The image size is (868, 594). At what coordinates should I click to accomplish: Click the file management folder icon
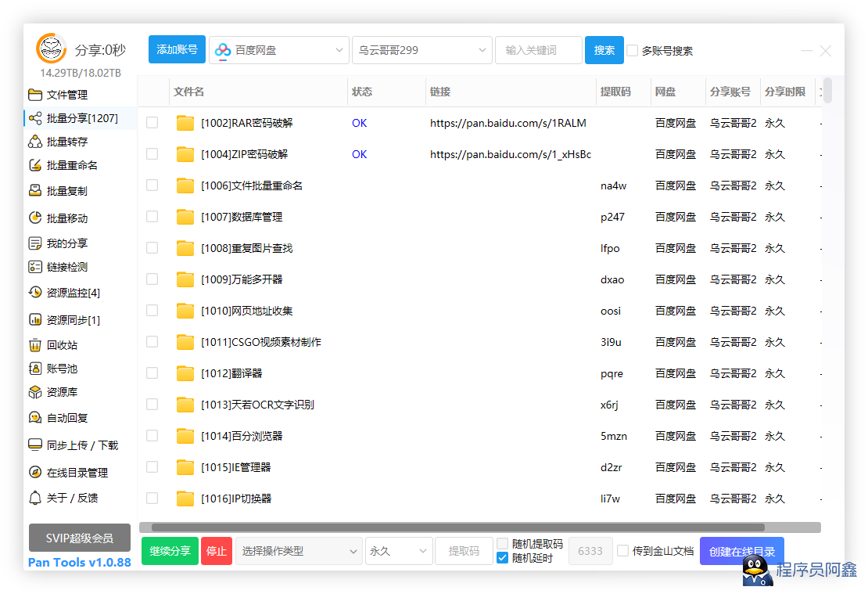[35, 95]
